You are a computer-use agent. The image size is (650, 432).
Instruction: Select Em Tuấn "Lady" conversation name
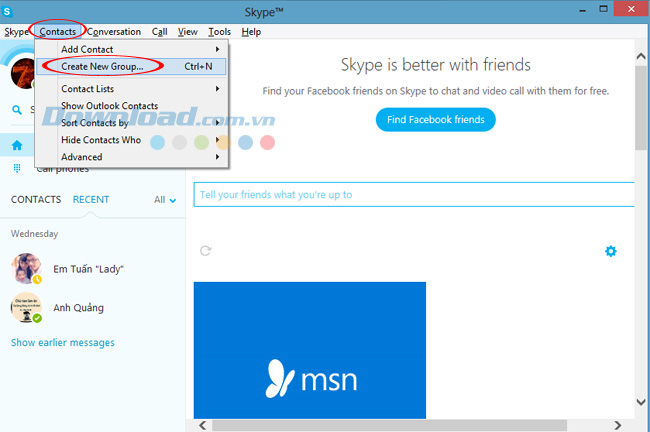[x=88, y=269]
